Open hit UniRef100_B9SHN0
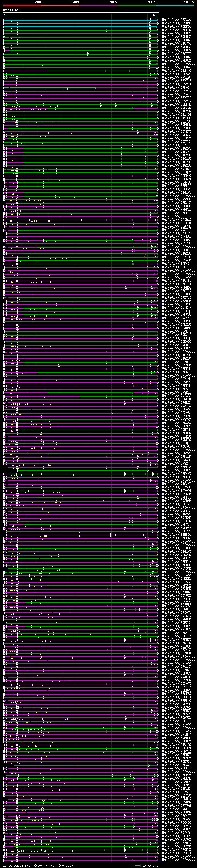The width and height of the screenshot is (197, 868). click(177, 23)
